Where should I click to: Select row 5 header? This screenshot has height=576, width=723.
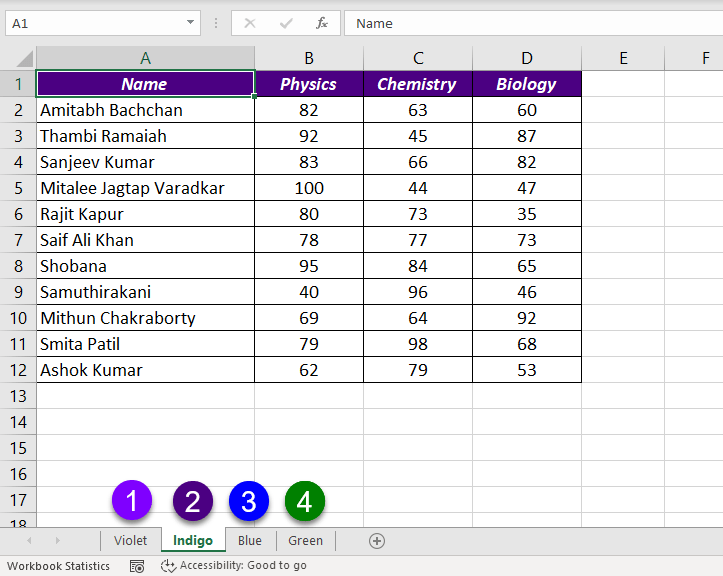pyautogui.click(x=18, y=188)
